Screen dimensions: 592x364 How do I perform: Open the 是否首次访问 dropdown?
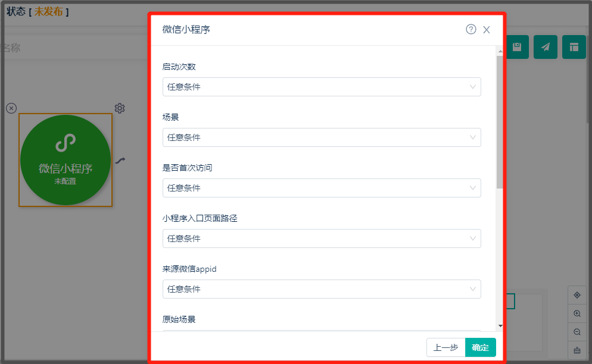(322, 188)
